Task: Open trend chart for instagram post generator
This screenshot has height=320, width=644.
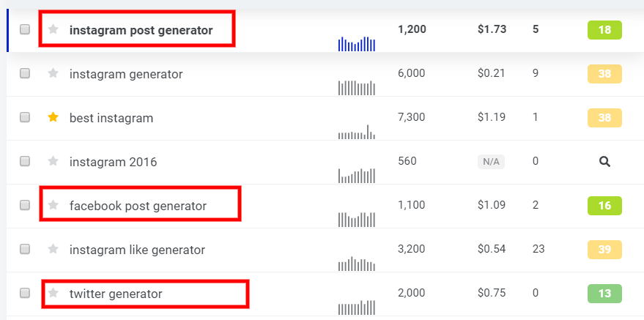Action: click(x=357, y=44)
